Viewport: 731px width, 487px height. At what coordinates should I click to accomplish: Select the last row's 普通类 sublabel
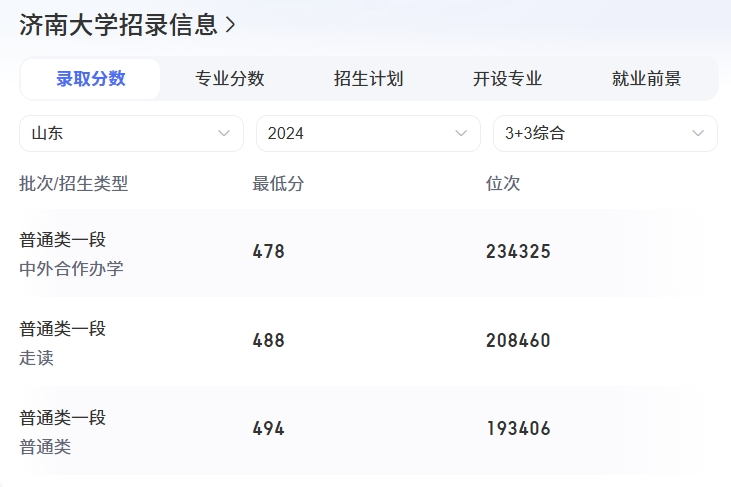[x=45, y=447]
